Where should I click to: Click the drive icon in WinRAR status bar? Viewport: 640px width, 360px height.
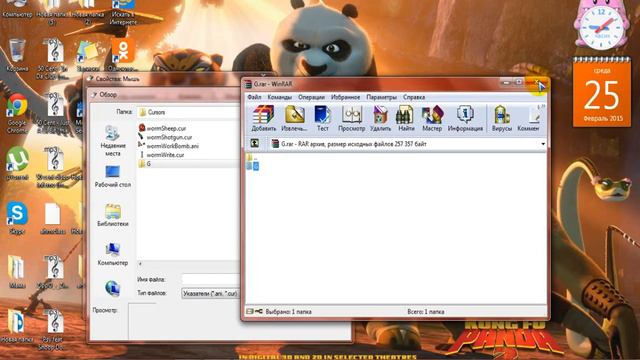249,311
